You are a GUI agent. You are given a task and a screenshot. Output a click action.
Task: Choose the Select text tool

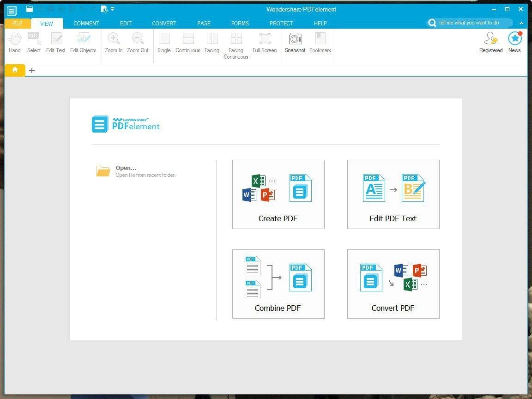click(34, 43)
